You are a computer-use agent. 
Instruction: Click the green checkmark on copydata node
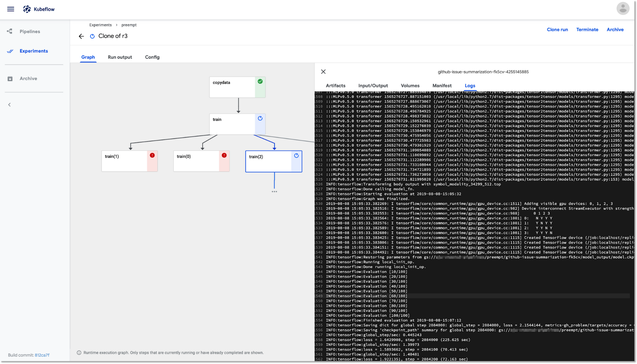click(260, 82)
